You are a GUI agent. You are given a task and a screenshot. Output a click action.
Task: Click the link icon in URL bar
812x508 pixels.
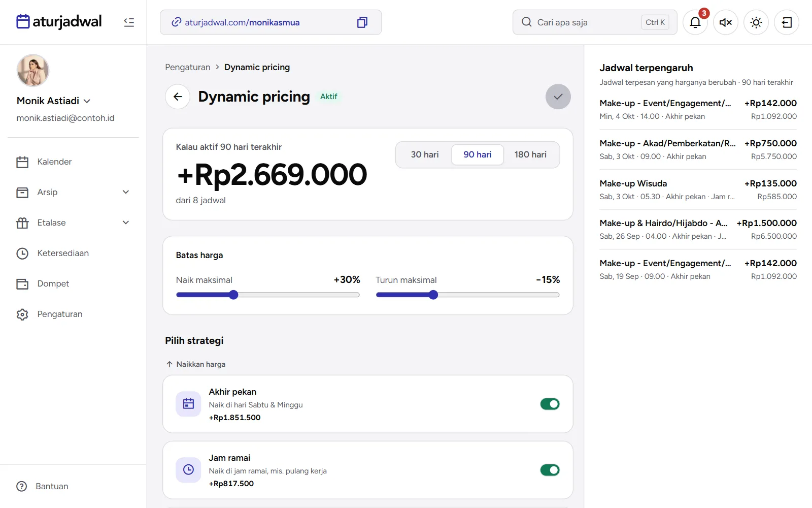click(x=176, y=22)
